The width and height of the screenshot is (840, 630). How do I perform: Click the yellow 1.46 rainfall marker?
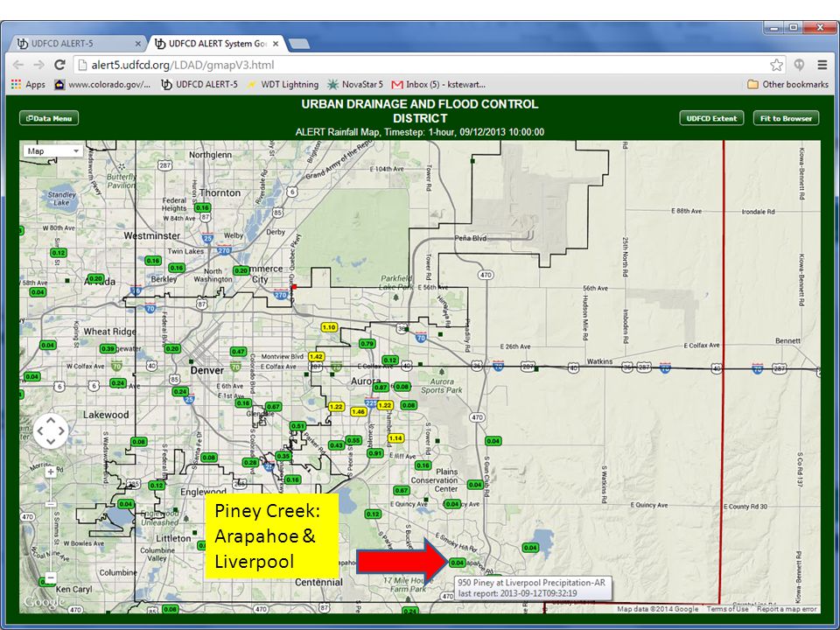click(359, 412)
